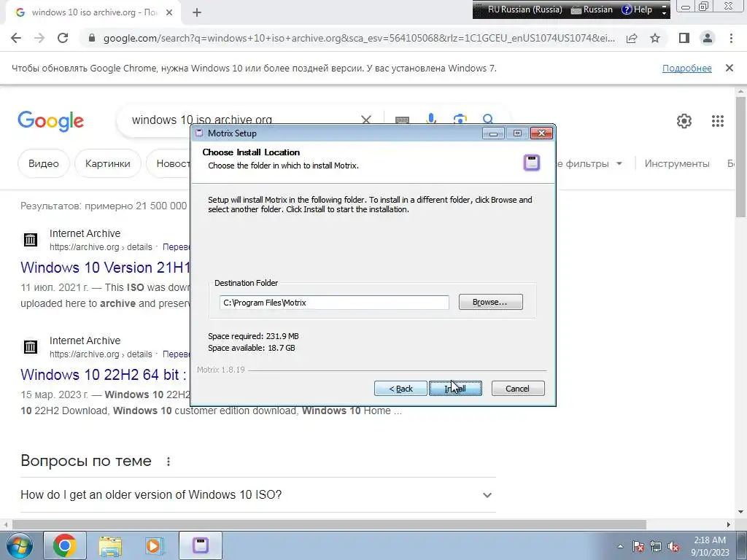Screen dimensions: 747x560
Task: Open network tray icon
Action: pyautogui.click(x=656, y=545)
